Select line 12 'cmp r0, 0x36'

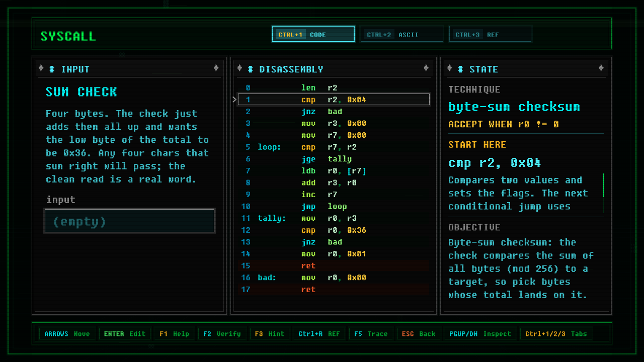pos(334,230)
